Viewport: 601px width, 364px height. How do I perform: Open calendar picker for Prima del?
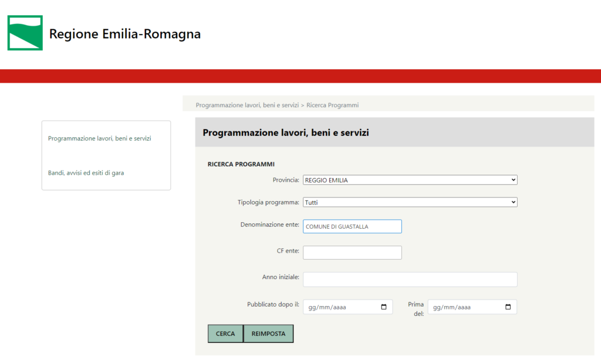508,307
